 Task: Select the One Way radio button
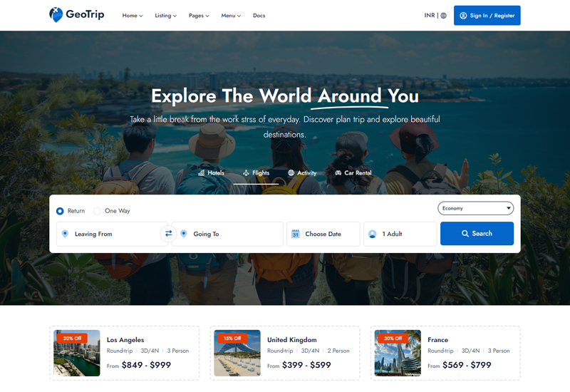click(97, 211)
